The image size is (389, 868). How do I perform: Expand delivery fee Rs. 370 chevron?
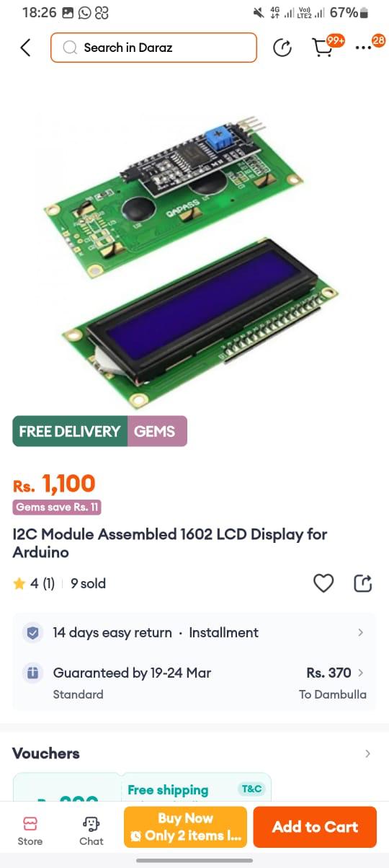pos(361,673)
